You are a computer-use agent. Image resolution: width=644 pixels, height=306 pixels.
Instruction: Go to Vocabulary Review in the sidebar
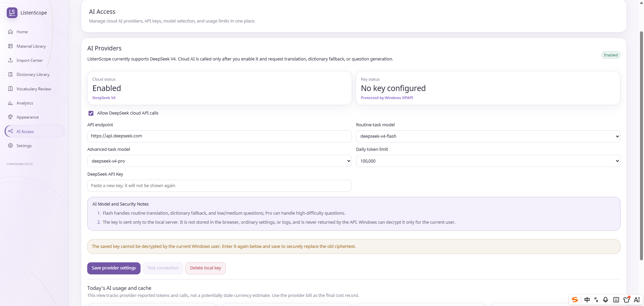pos(34,89)
